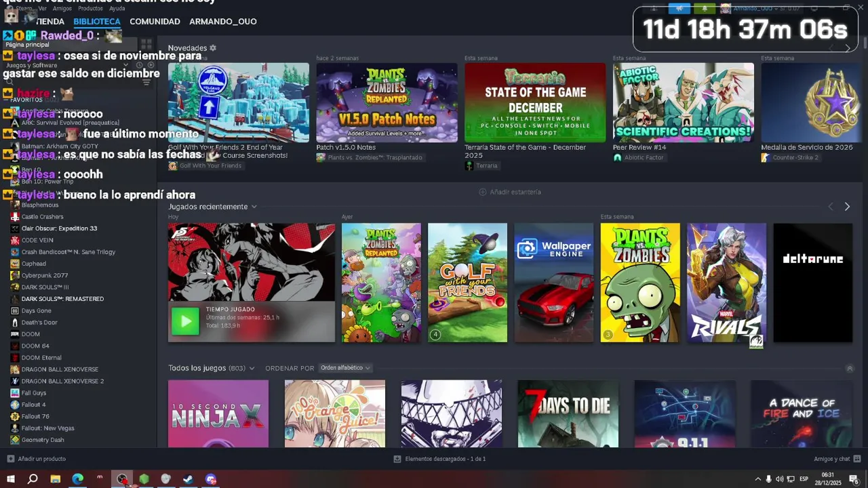868x488 pixels.
Task: Open the green notifications bell icon
Action: (705, 9)
